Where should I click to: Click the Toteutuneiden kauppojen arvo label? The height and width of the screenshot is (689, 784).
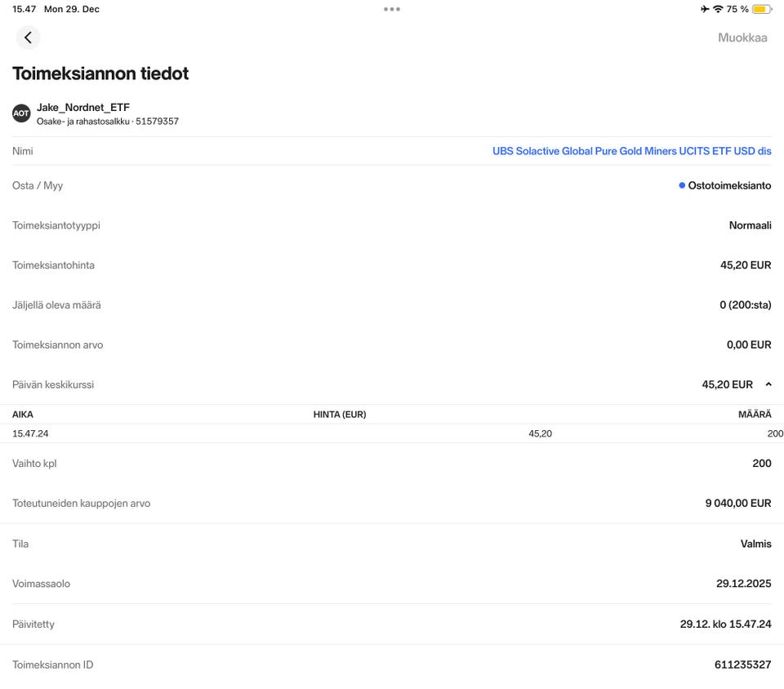pos(81,503)
